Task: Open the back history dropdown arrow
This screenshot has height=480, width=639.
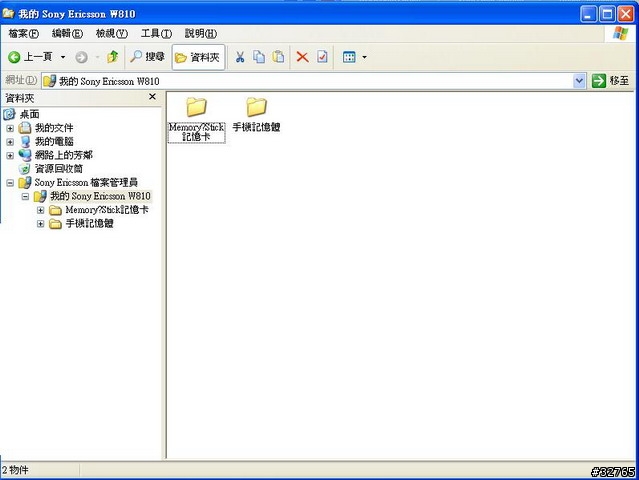Action: 63,57
